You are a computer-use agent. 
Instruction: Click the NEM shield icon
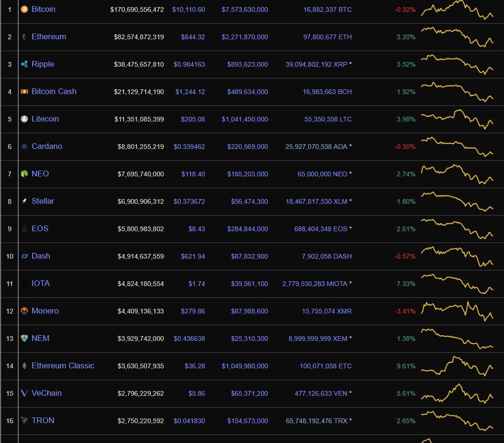coord(25,339)
